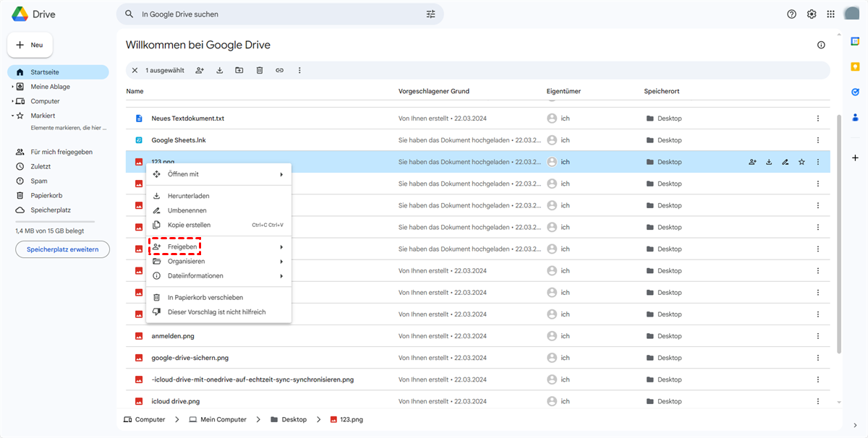Clear selection with the X icon
The image size is (868, 438).
coord(135,70)
